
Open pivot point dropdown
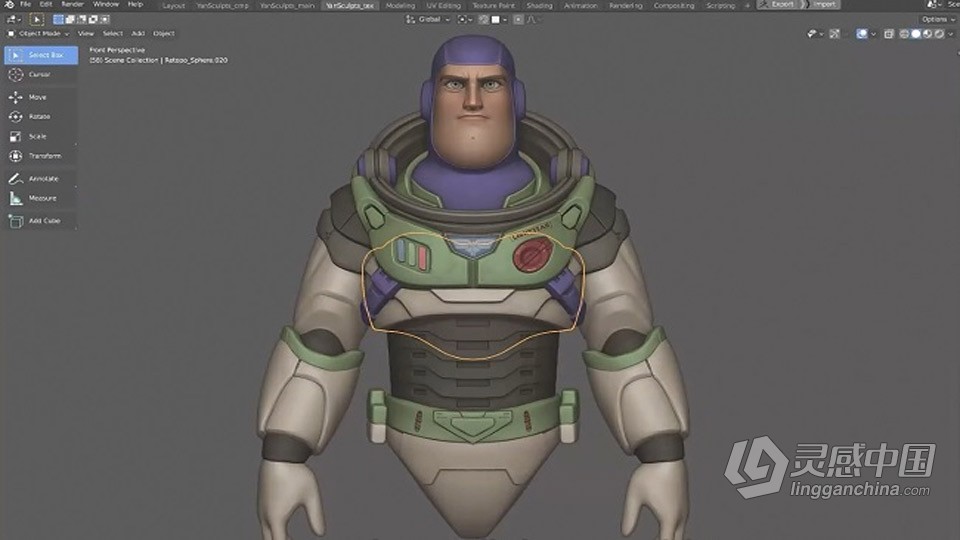pos(465,20)
